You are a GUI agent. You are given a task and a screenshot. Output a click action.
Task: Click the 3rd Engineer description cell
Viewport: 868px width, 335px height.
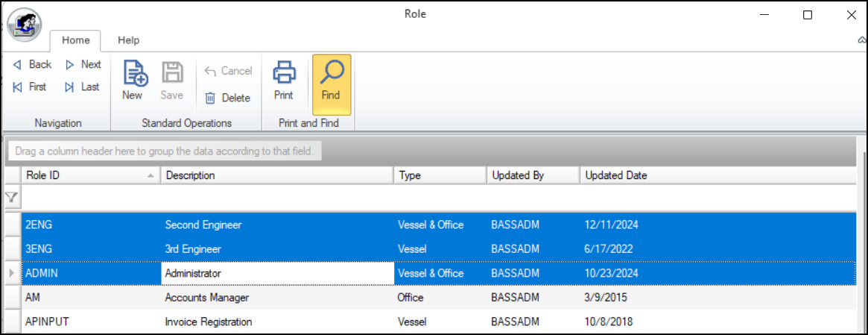click(x=276, y=249)
